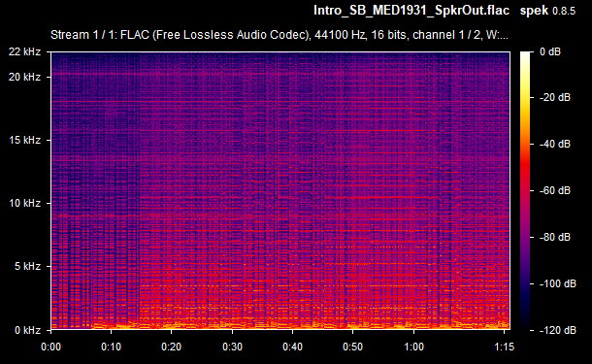Click the 5 kHz frequency axis label
This screenshot has width=592, height=364.
click(27, 266)
